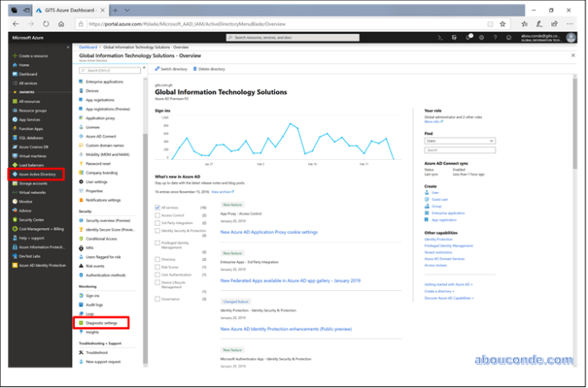Open New Azure AD Application Proxy cookie settings link
The height and width of the screenshot is (388, 588).
pos(268,232)
